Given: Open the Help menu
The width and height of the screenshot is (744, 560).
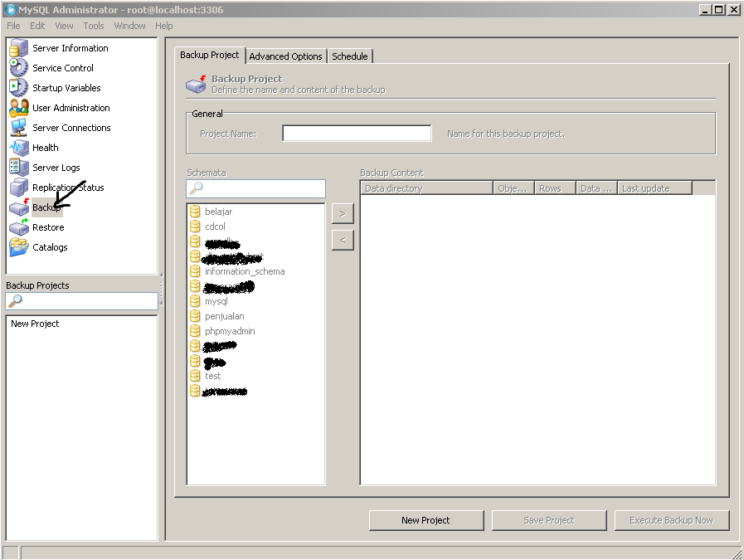Looking at the screenshot, I should pos(163,26).
